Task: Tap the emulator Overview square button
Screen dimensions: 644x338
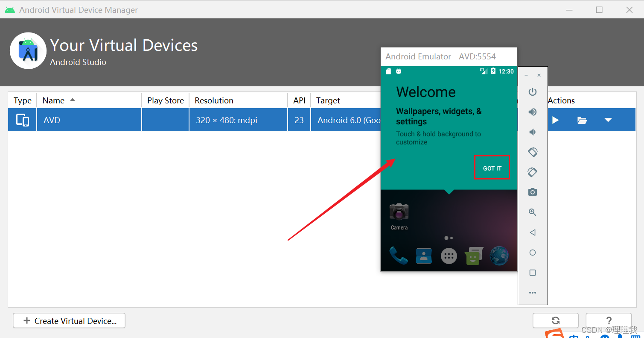Action: [532, 273]
